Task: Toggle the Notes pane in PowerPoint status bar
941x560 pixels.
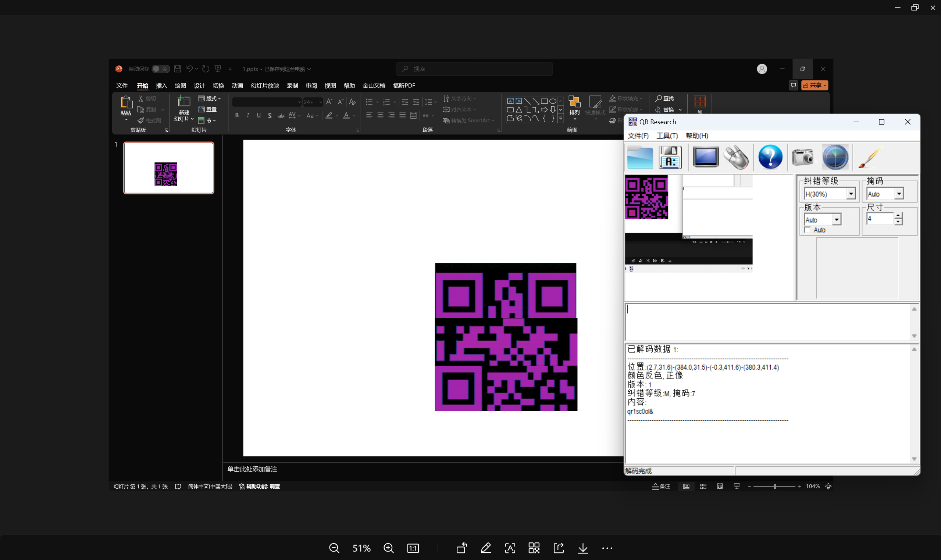Action: click(661, 487)
